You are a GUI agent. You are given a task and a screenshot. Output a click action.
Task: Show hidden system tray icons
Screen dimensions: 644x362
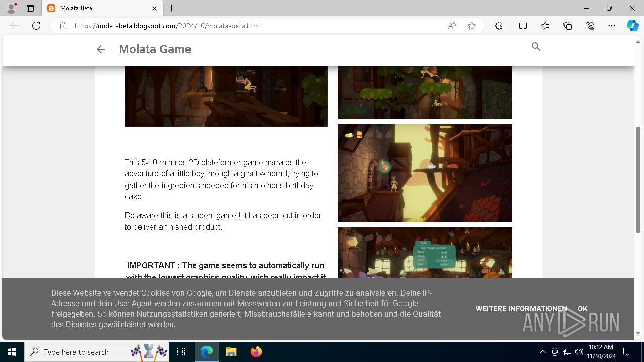pyautogui.click(x=542, y=352)
